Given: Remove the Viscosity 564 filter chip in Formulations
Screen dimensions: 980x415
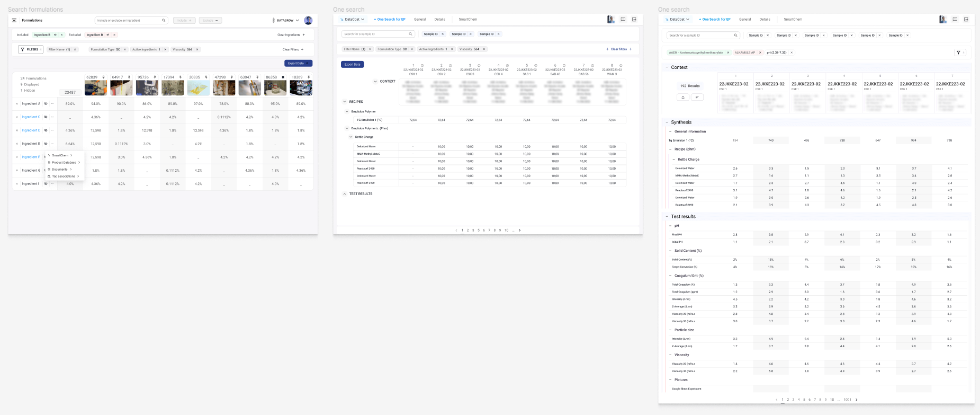Looking at the screenshot, I should [197, 49].
